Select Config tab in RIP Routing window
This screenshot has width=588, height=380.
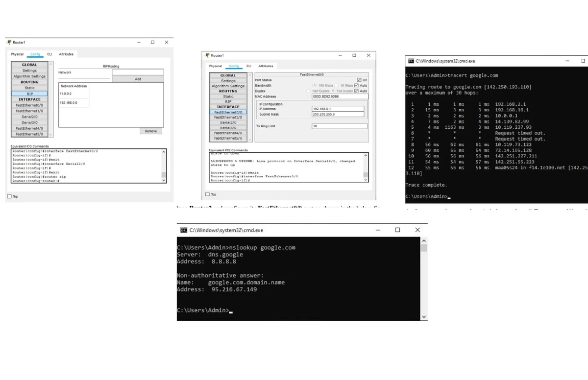click(35, 54)
